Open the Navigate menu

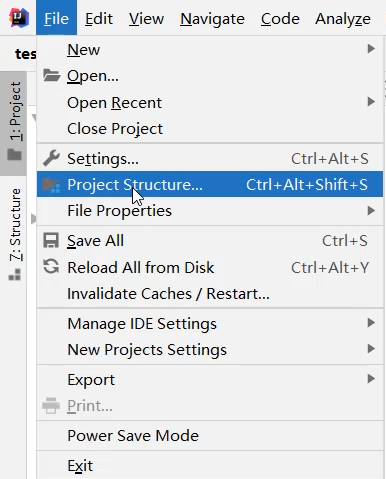(x=212, y=18)
